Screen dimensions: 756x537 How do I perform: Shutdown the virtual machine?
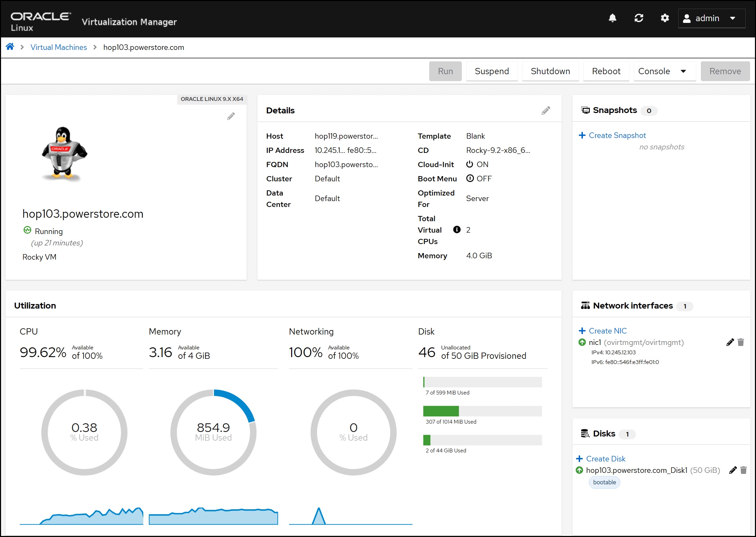coord(550,71)
